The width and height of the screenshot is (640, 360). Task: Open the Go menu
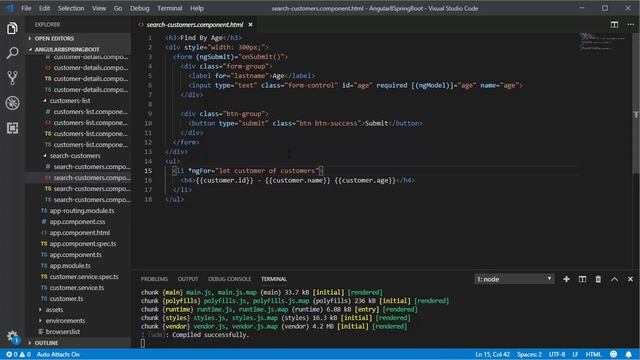tap(118, 8)
